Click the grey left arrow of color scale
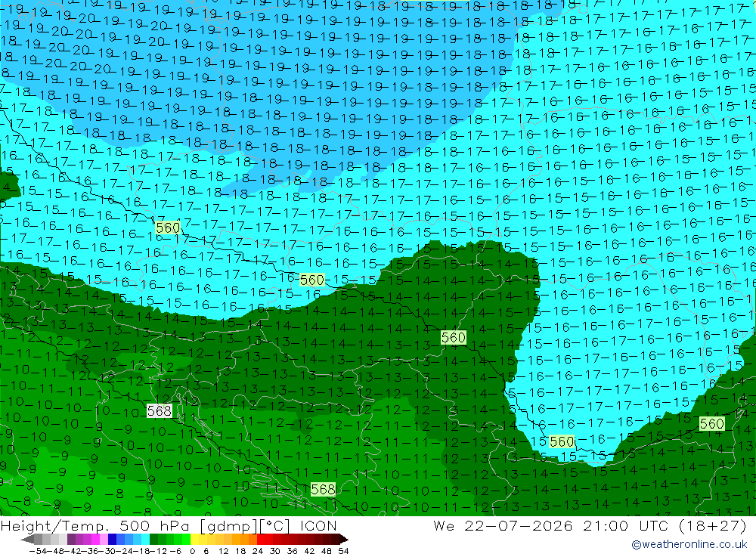756x554 pixels. (x=27, y=539)
